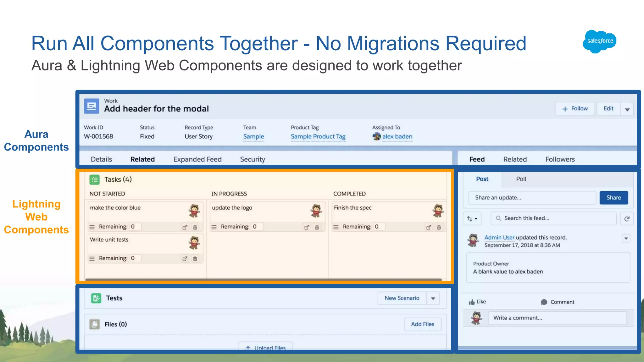Click the Tasks list icon
This screenshot has height=362, width=644.
point(94,179)
